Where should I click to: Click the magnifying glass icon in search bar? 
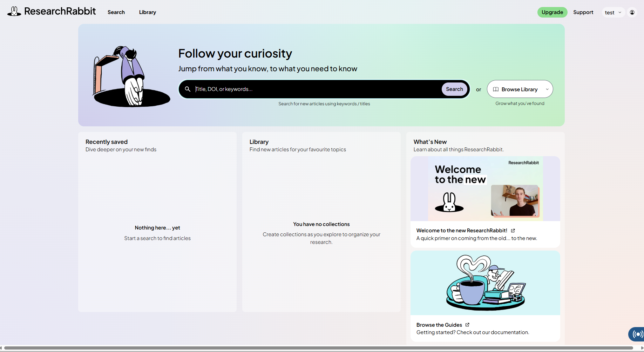[188, 89]
